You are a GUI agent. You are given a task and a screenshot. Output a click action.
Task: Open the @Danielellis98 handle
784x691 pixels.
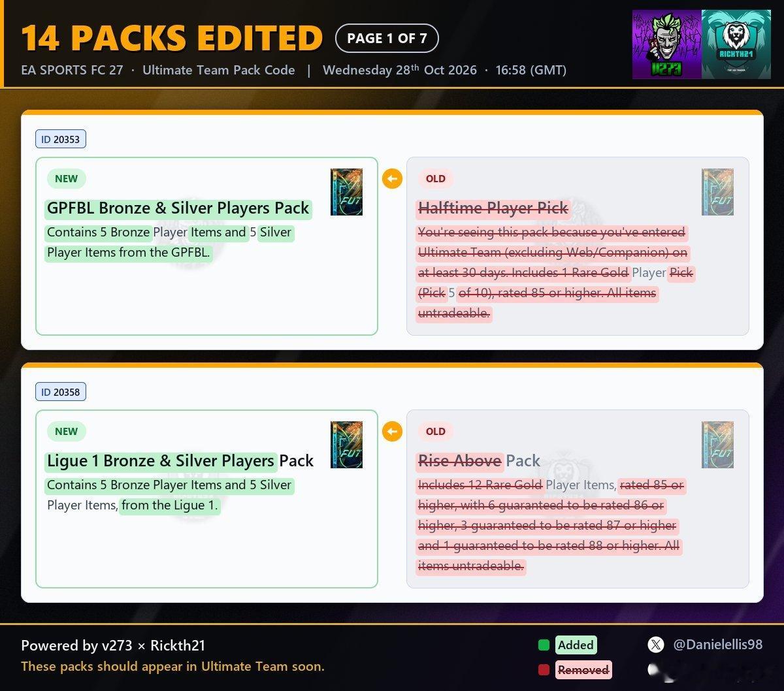[718, 645]
